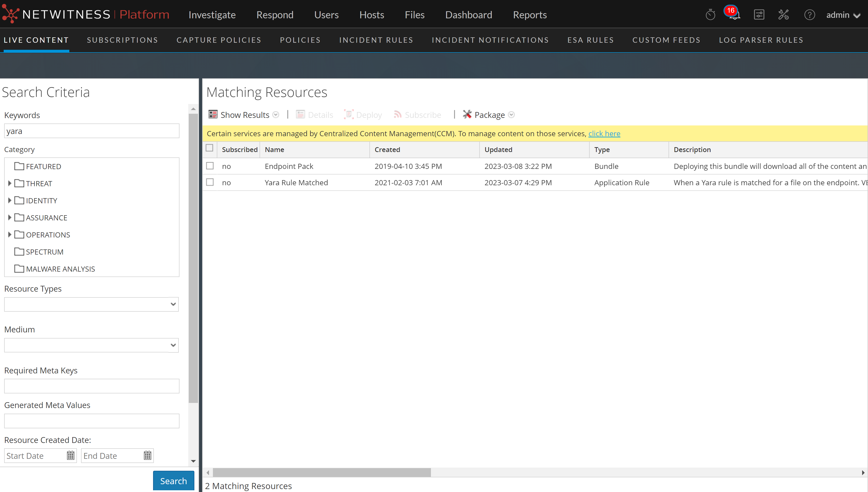Screen dimensions: 868x492
Task: Click the Subscribe feed icon
Action: [x=397, y=114]
